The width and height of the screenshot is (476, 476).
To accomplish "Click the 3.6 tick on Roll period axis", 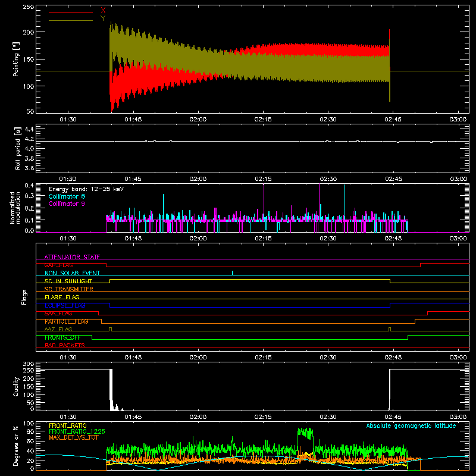I will pyautogui.click(x=29, y=168).
